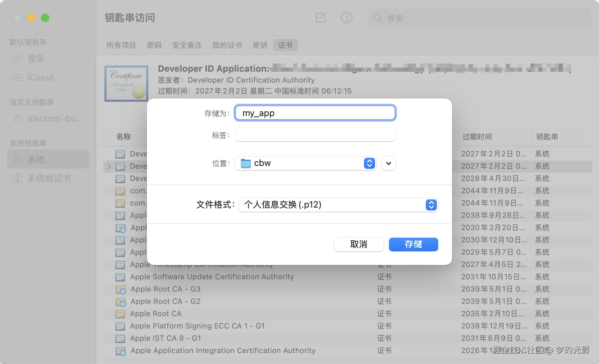Select the 系统 keychain lock icon
The image size is (599, 364).
[18, 159]
